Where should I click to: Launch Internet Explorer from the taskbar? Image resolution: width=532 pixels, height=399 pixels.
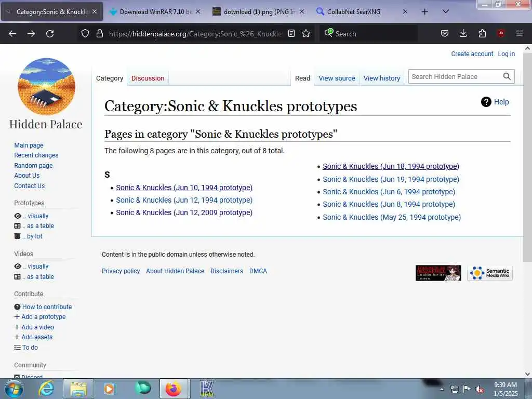(x=46, y=389)
